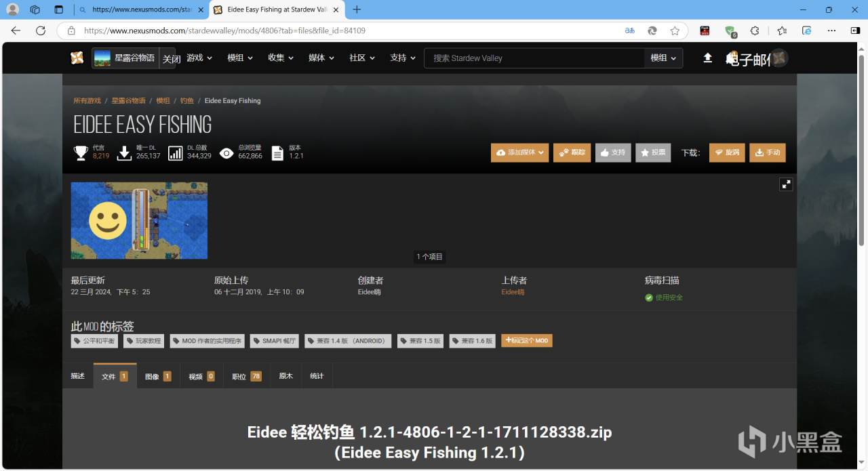
Task: Click the 支持 thumbs-up endorse button
Action: pyautogui.click(x=613, y=152)
